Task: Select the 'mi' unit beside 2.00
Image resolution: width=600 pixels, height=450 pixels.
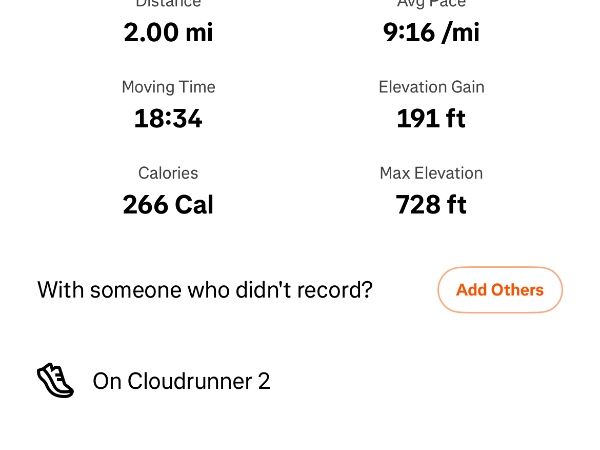Action: (x=199, y=32)
